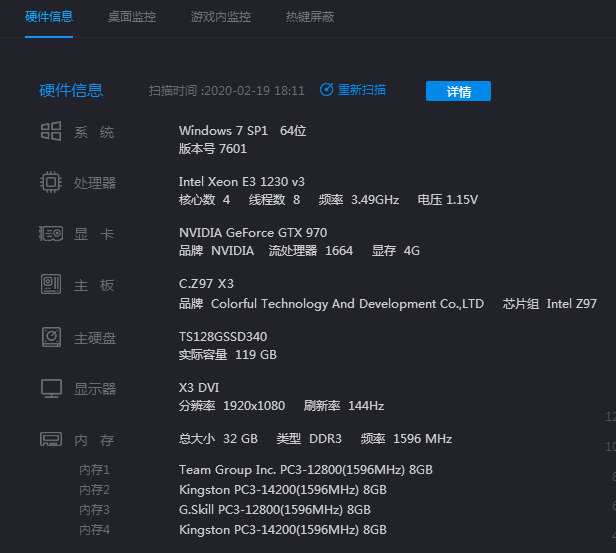Image resolution: width=616 pixels, height=553 pixels.
Task: Click the 显示器 label
Action: [x=95, y=389]
